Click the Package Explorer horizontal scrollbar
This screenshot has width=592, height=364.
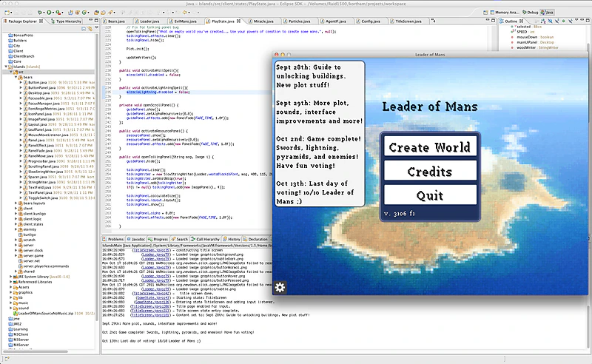(36, 351)
